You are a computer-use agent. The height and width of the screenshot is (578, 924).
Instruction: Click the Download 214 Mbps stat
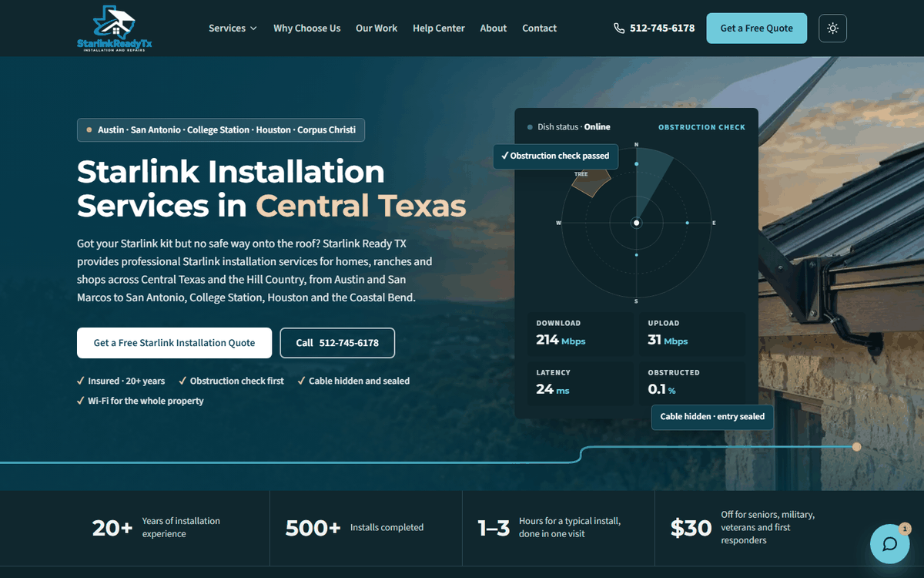pos(581,333)
